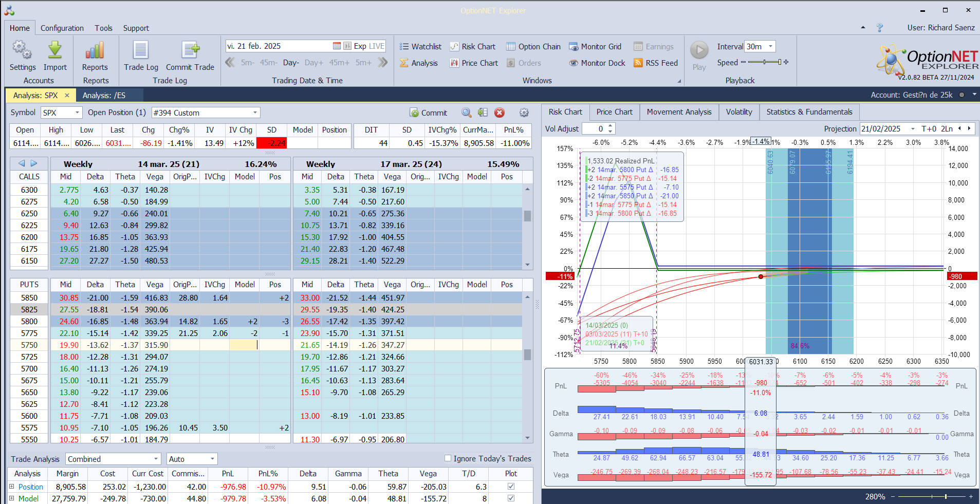
Task: Click the Vol Adjust input field
Action: coord(594,129)
